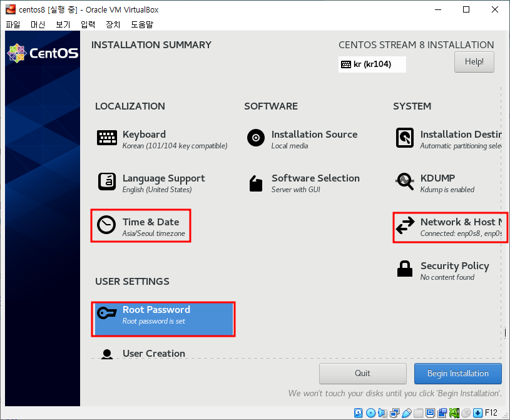Click VirtualBox optical disc status icon
The height and width of the screenshot is (420, 510).
(x=370, y=413)
